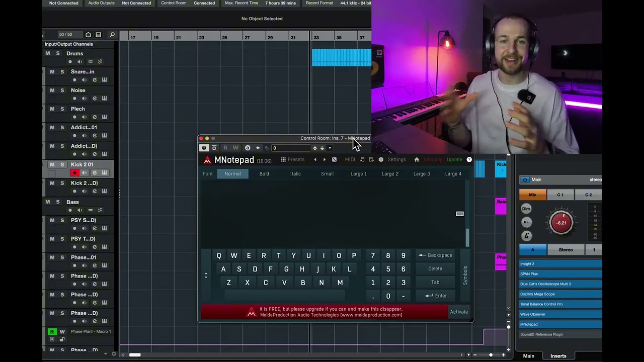Screen dimensions: 644x362
Task: Toggle monitor speaker icon on Snare track
Action: pyautogui.click(x=85, y=80)
